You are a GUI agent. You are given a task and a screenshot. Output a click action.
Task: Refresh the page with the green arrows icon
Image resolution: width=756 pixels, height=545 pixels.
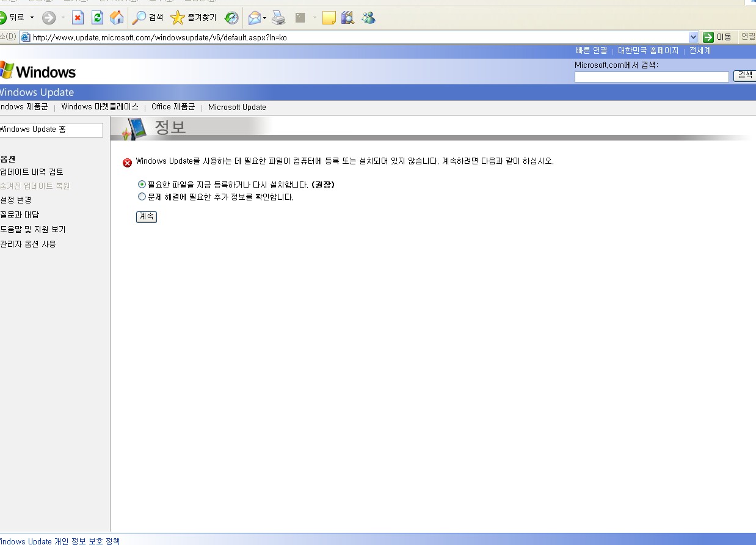pos(97,18)
